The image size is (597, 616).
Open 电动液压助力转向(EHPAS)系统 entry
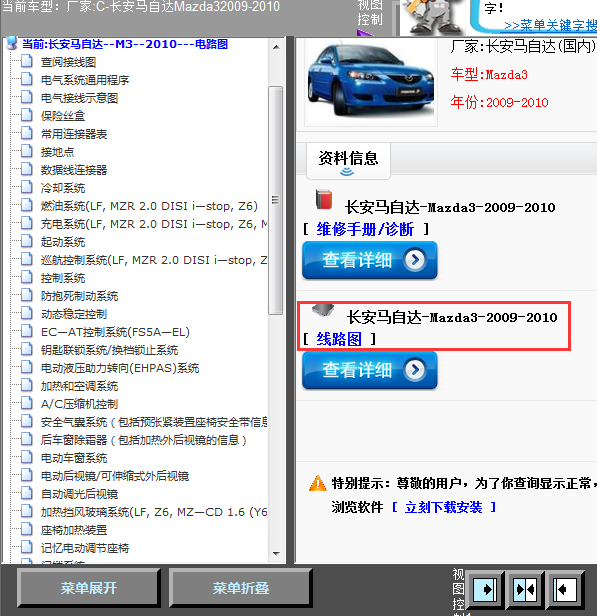120,368
